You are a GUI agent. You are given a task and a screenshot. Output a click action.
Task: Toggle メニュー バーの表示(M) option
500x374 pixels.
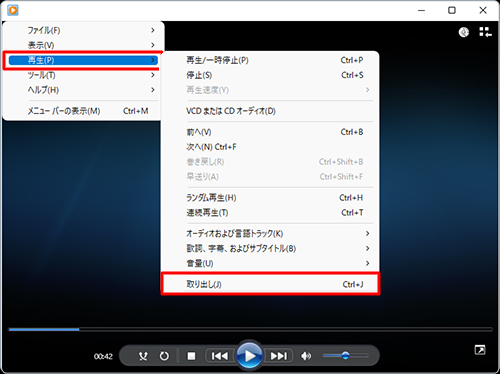[x=83, y=111]
